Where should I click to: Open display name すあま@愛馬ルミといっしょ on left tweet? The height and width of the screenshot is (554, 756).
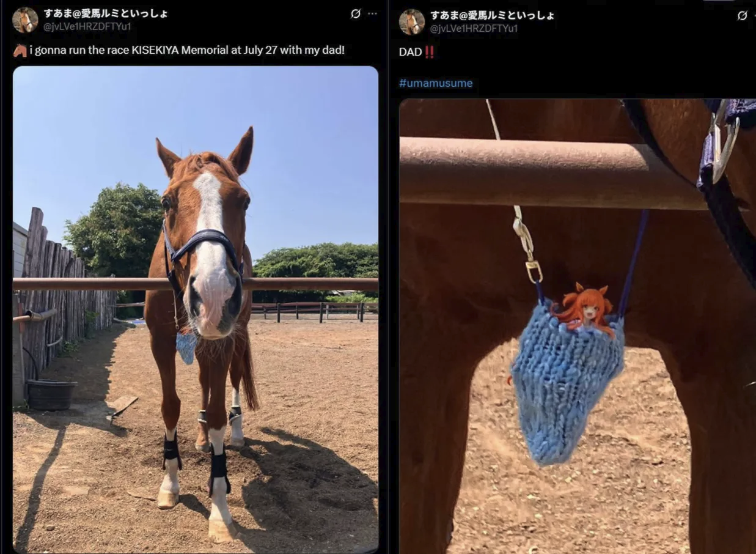(x=105, y=13)
